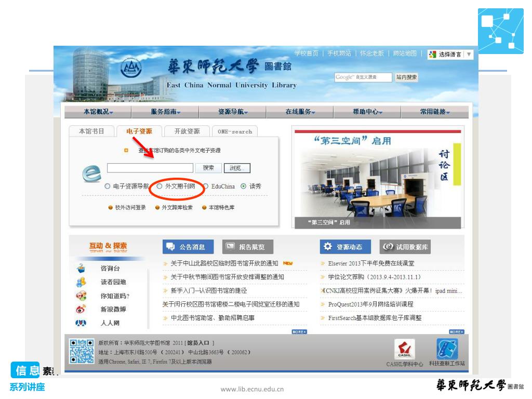Open FirstSearch基本组数据库包子库调整 item
Image resolution: width=532 pixels, height=399 pixels.
tap(375, 318)
